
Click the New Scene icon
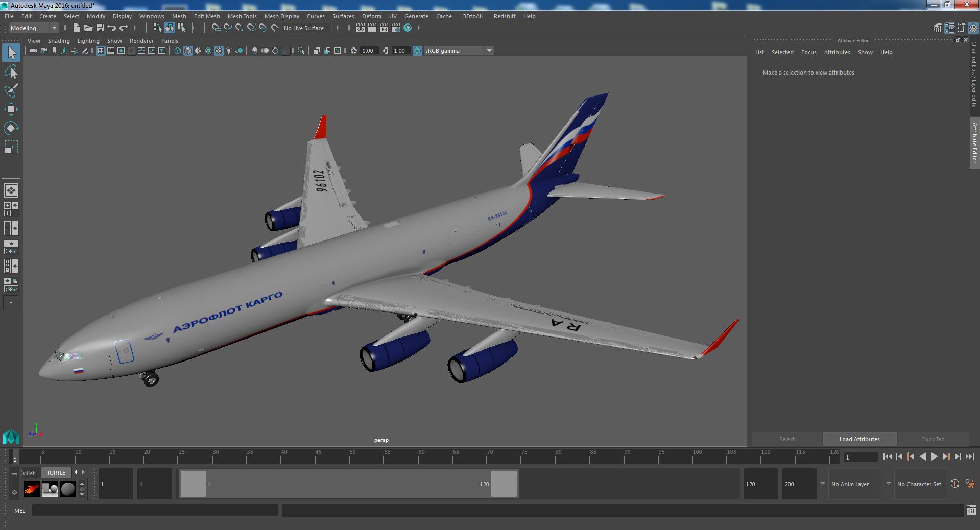tap(76, 28)
